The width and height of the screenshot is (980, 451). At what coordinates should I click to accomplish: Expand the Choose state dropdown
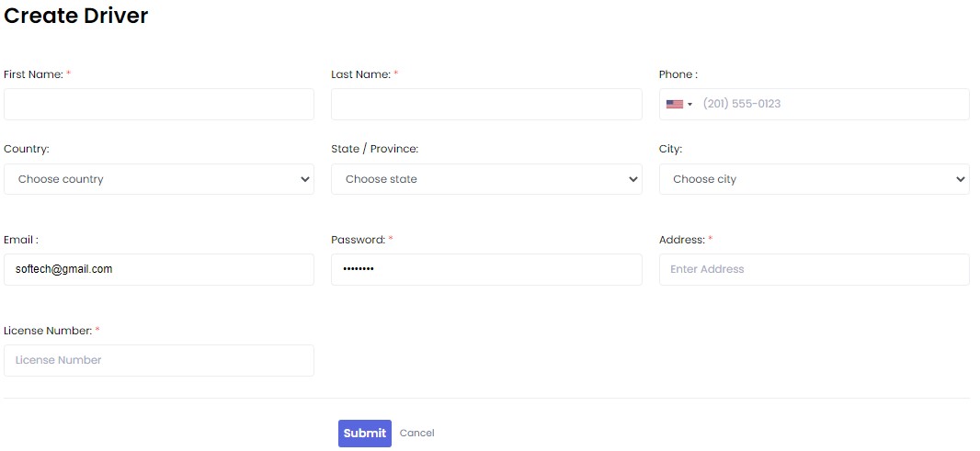pyautogui.click(x=486, y=179)
